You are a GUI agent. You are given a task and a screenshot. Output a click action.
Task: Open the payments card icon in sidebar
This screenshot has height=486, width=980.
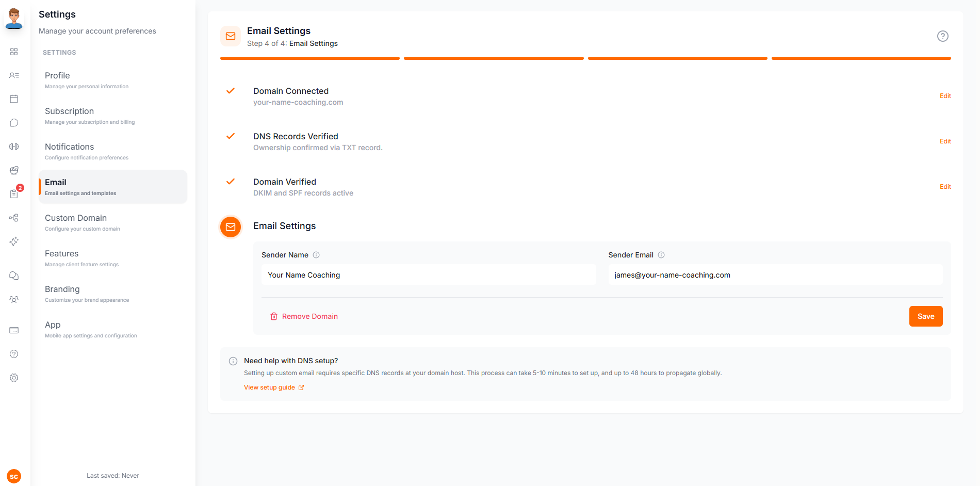click(14, 330)
